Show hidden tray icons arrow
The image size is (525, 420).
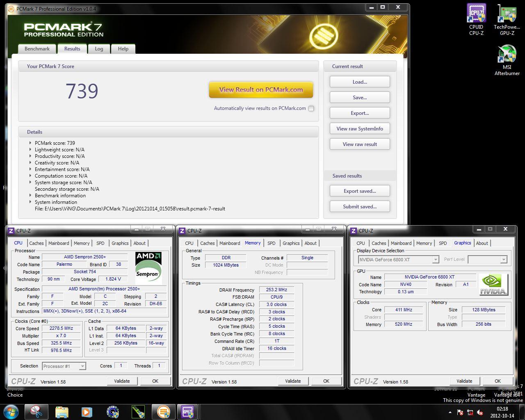point(450,412)
